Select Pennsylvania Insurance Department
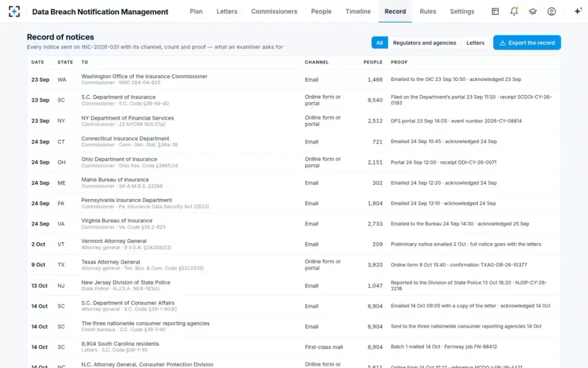The height and width of the screenshot is (368, 588). point(294,203)
